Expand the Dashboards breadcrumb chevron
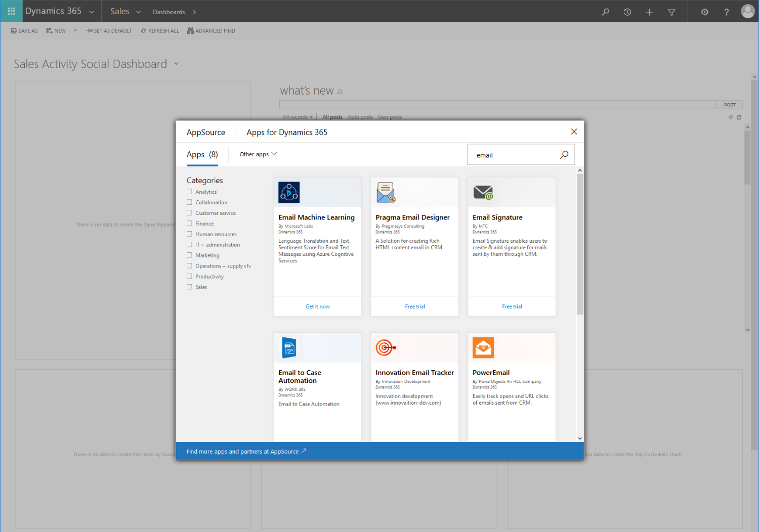The width and height of the screenshot is (759, 532). [x=194, y=12]
